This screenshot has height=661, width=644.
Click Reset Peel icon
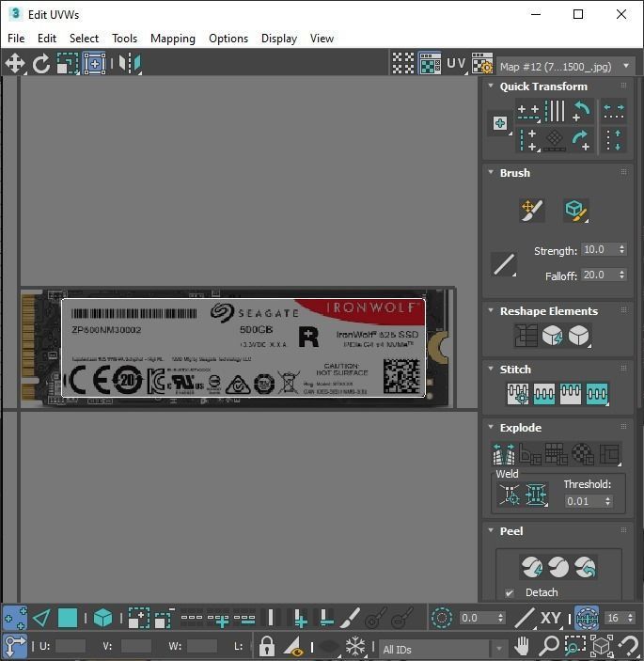(585, 567)
